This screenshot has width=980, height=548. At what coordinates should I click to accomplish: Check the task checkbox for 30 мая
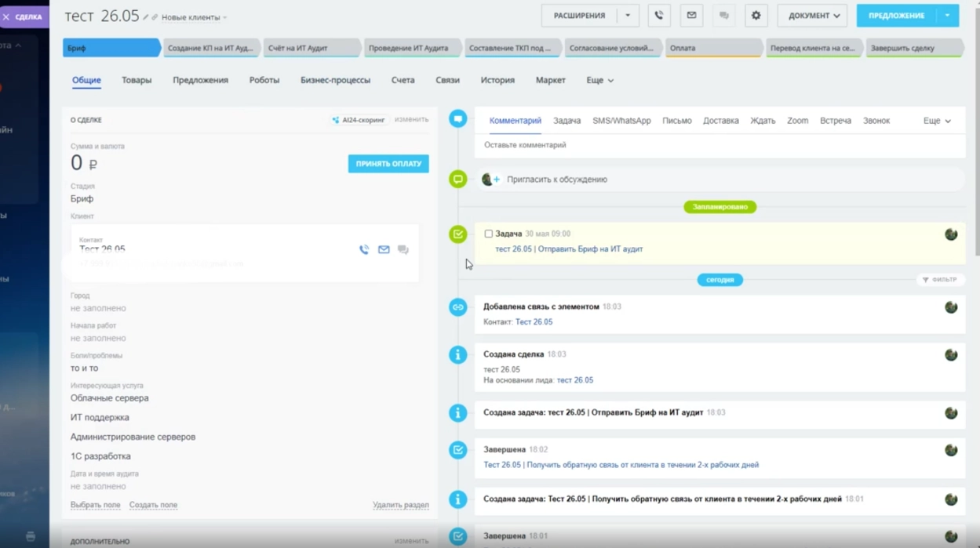coord(488,234)
